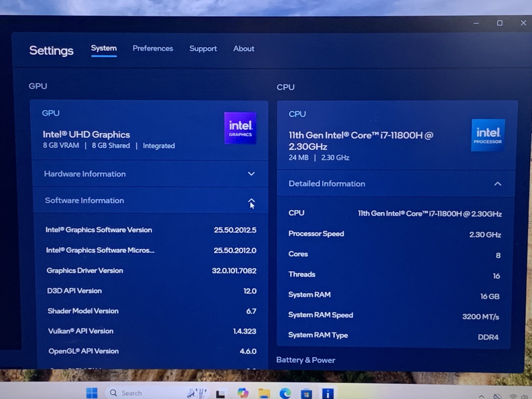Maximize the Intel Graphics Software window
The width and height of the screenshot is (532, 399).
pyautogui.click(x=499, y=23)
